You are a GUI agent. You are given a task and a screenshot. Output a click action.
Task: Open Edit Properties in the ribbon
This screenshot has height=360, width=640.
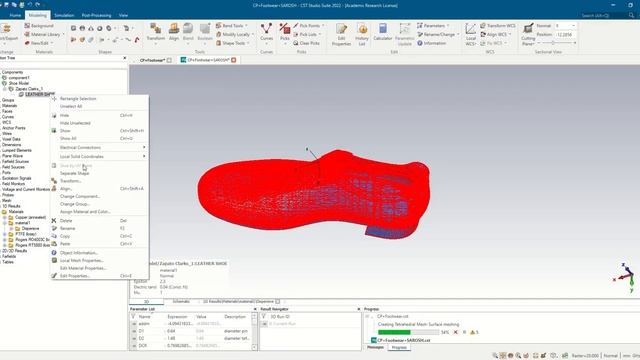pos(341,34)
